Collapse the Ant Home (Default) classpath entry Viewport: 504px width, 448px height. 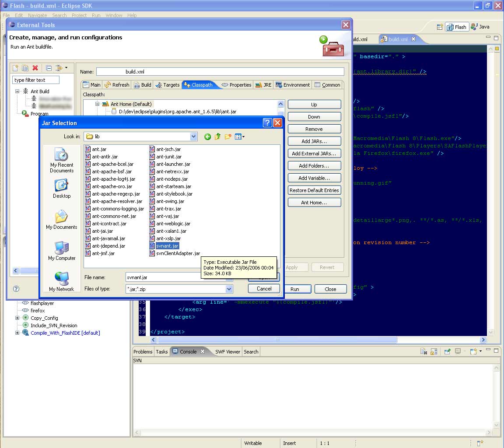pos(98,104)
